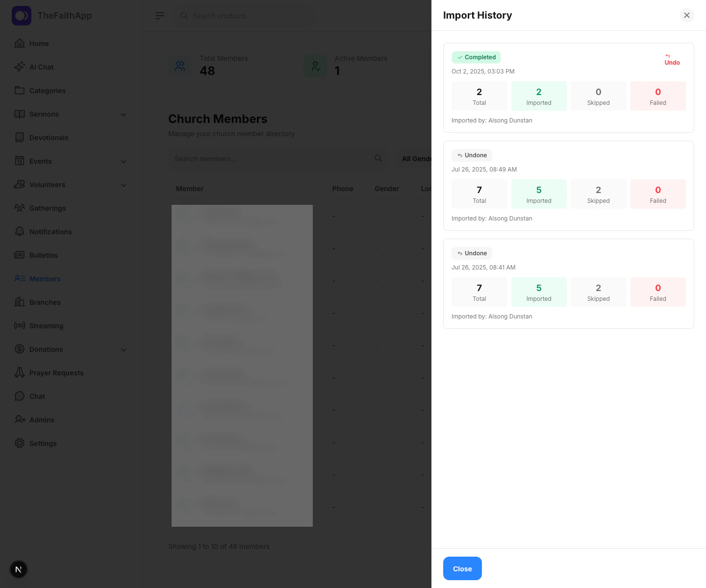
Task: Open the Home page icon
Action: [x=20, y=43]
